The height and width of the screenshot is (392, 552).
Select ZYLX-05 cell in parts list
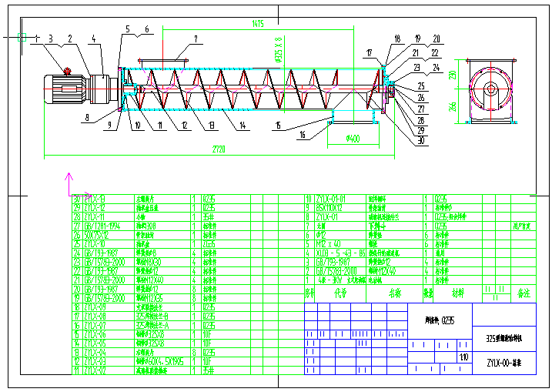point(95,343)
